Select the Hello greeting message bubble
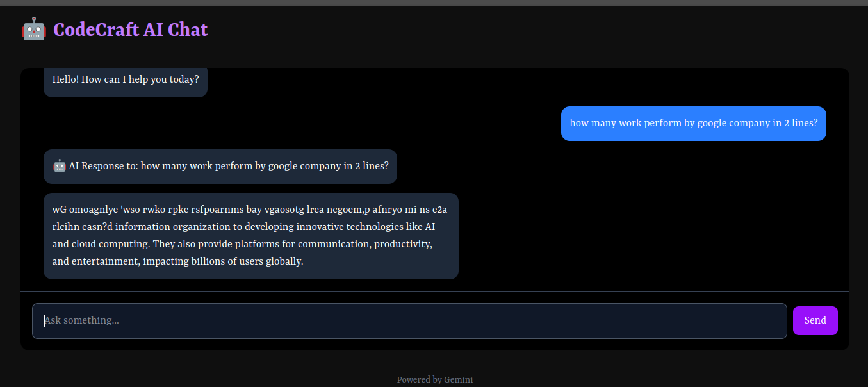 (126, 80)
